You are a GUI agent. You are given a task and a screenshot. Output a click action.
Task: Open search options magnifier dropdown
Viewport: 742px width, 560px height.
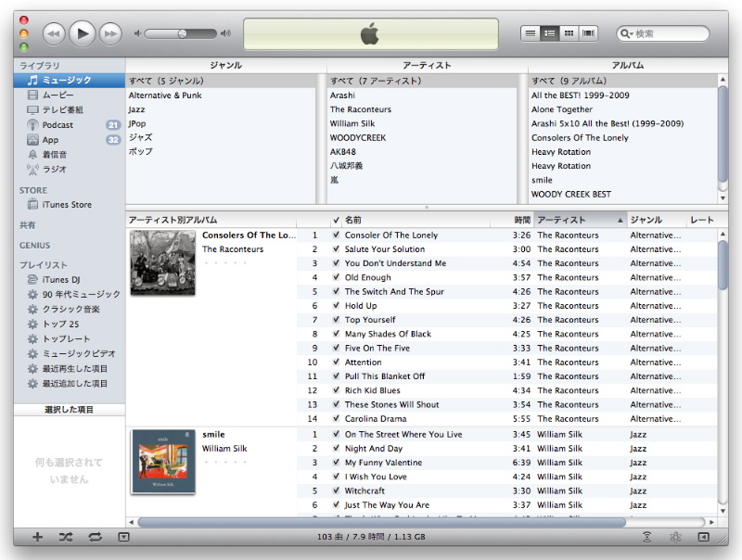pyautogui.click(x=627, y=33)
